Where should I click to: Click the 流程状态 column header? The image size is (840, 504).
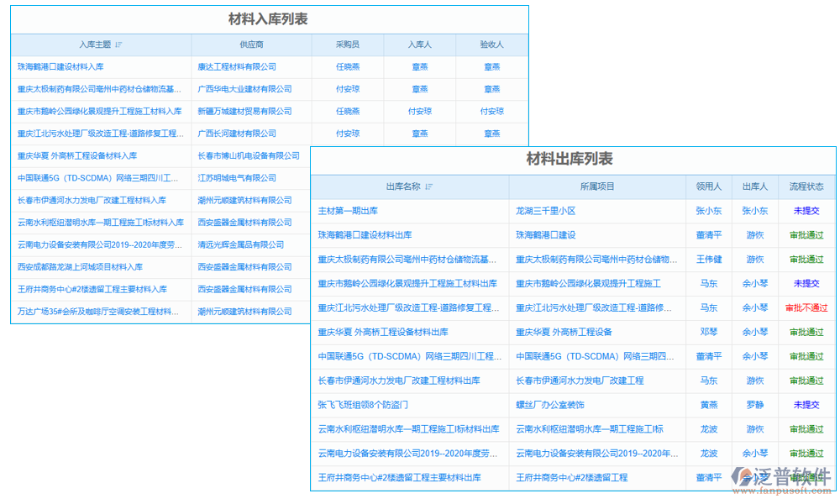pyautogui.click(x=806, y=186)
